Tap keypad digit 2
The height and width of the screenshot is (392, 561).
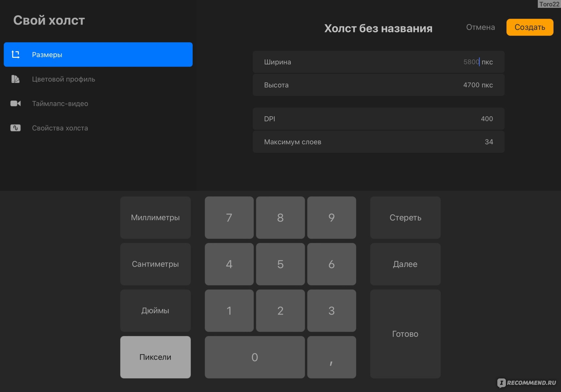point(280,311)
